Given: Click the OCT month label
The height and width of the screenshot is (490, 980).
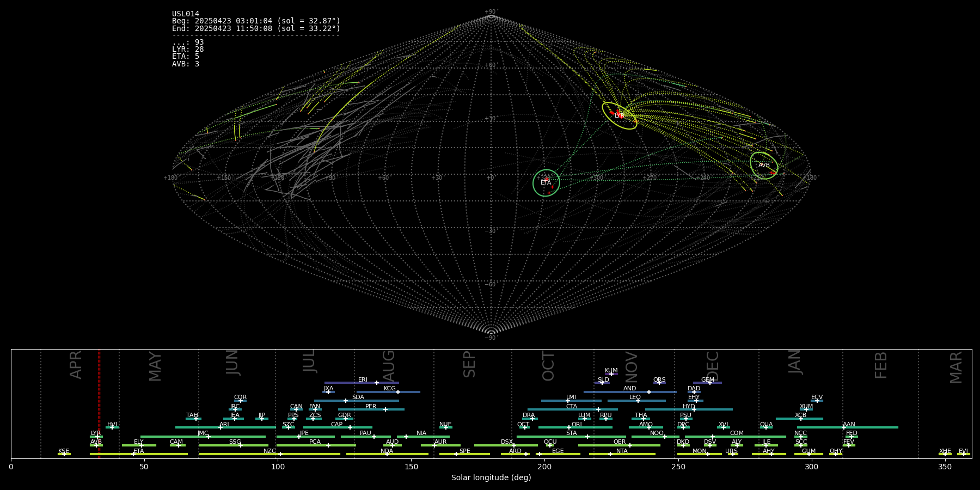Looking at the screenshot, I should 548,366.
